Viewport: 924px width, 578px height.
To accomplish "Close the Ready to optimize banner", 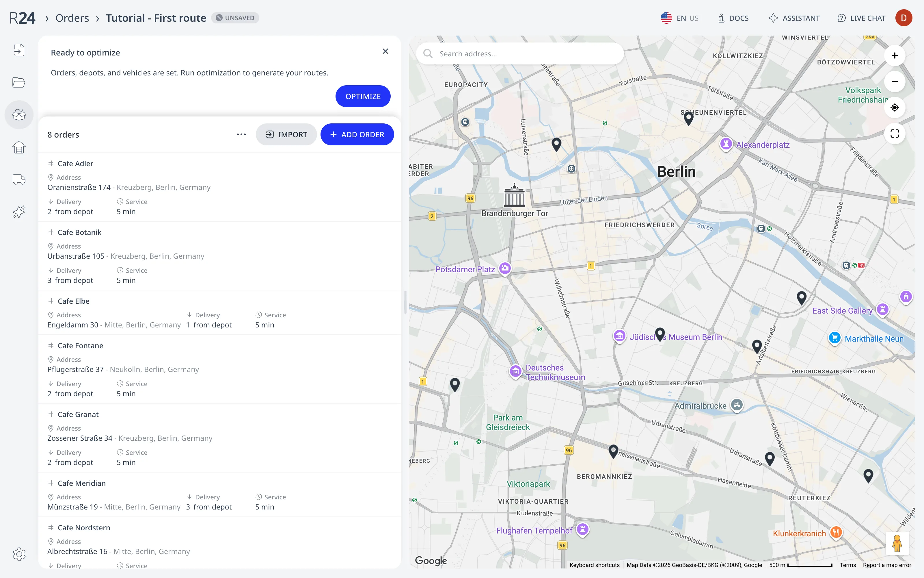I will (385, 51).
